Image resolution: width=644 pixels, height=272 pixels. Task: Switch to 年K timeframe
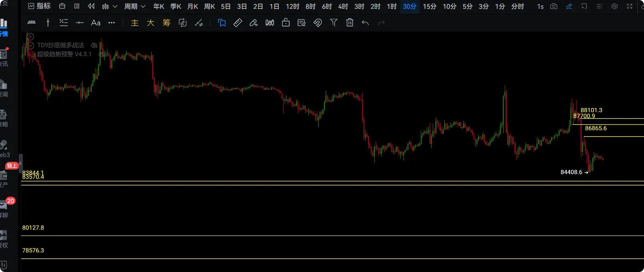tap(159, 6)
